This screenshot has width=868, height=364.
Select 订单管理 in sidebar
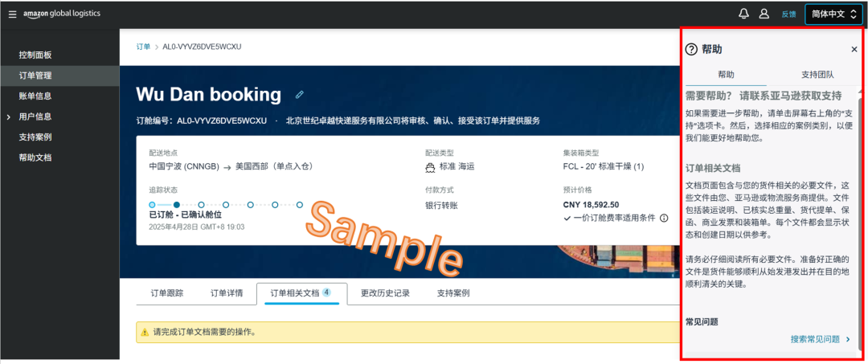(x=35, y=76)
